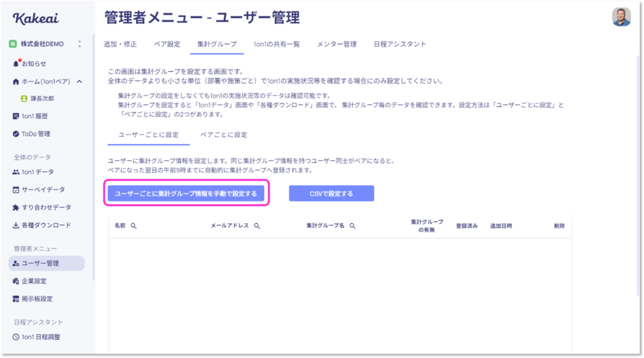Collapse the ホーム(1on1ペア) section chevron

coord(79,81)
